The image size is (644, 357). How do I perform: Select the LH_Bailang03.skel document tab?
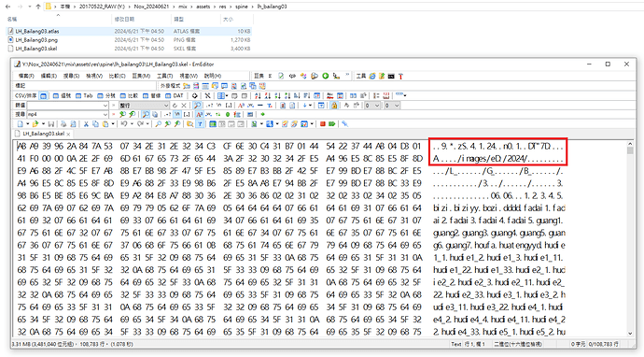click(x=43, y=134)
